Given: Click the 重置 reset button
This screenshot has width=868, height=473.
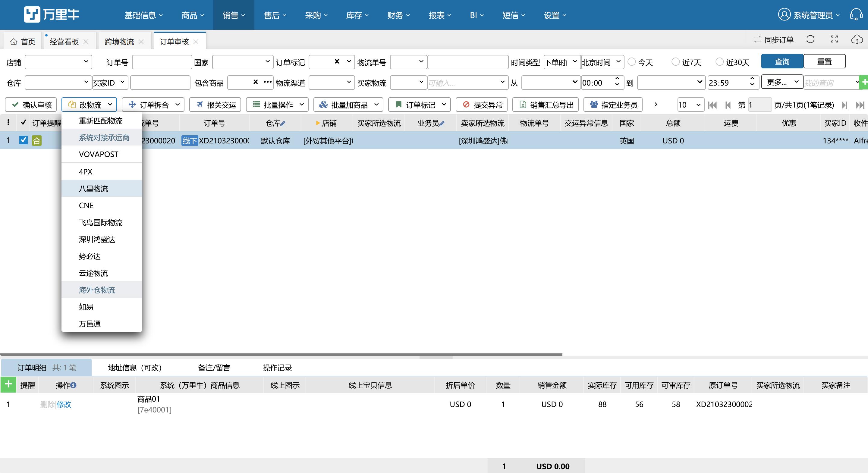Looking at the screenshot, I should 824,61.
